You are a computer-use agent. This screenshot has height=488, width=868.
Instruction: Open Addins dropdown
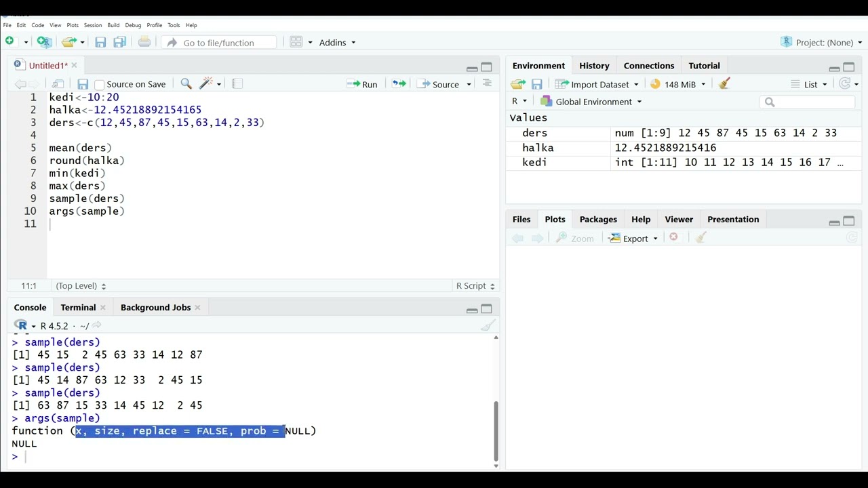[337, 42]
